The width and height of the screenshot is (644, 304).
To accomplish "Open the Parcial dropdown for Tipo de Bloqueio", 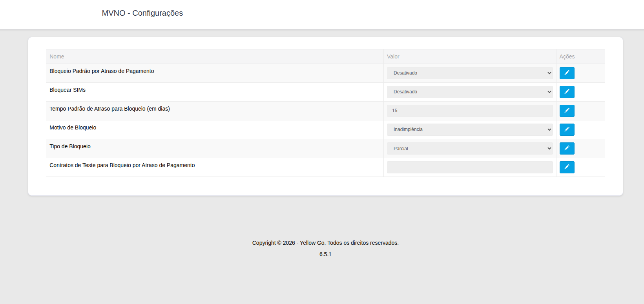I will click(469, 148).
